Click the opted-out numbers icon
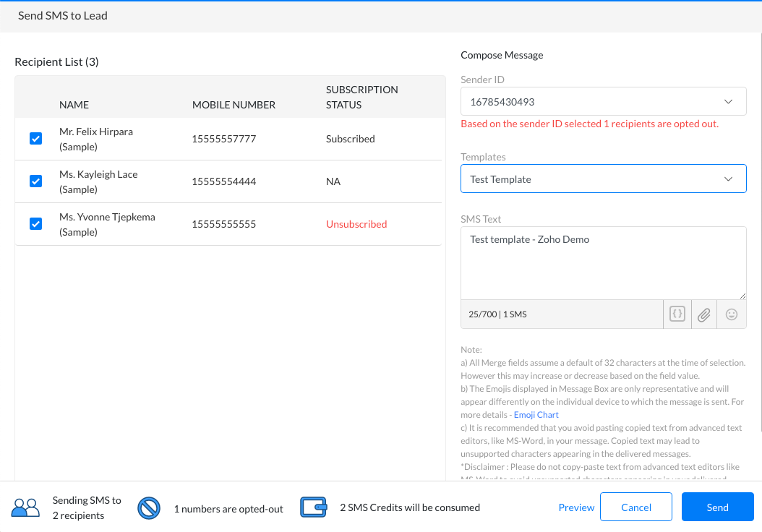Screen dimensions: 762x532 pyautogui.click(x=149, y=507)
